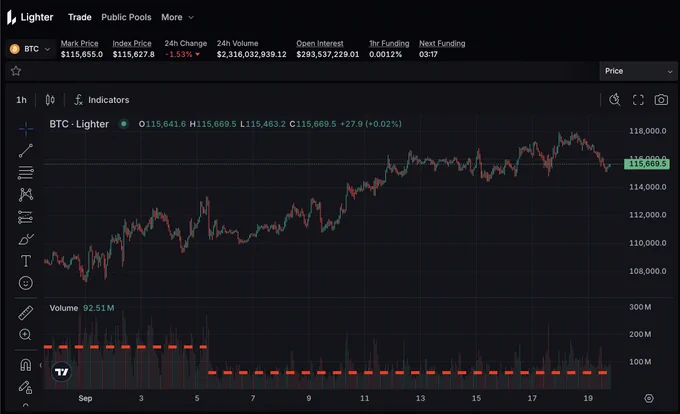Image resolution: width=680 pixels, height=414 pixels.
Task: Select the zoom in tool
Action: (x=25, y=334)
